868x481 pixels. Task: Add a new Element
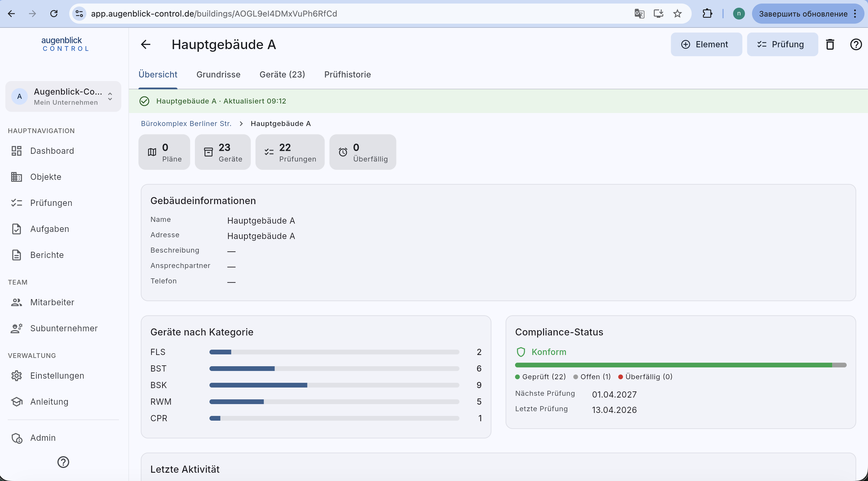click(706, 44)
